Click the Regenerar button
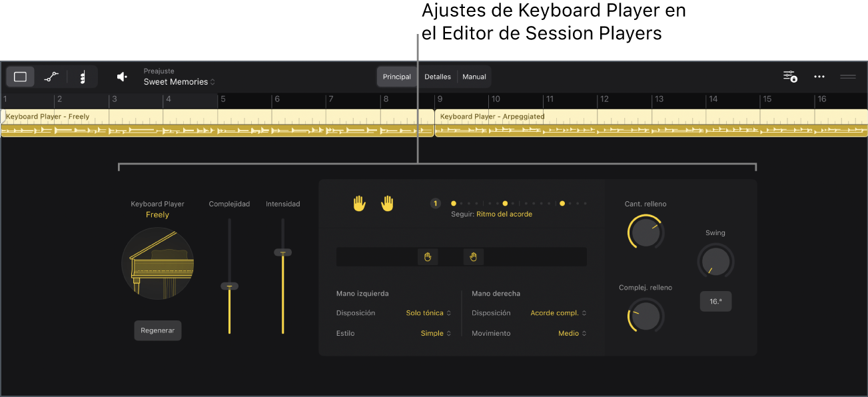868x397 pixels. 158,330
